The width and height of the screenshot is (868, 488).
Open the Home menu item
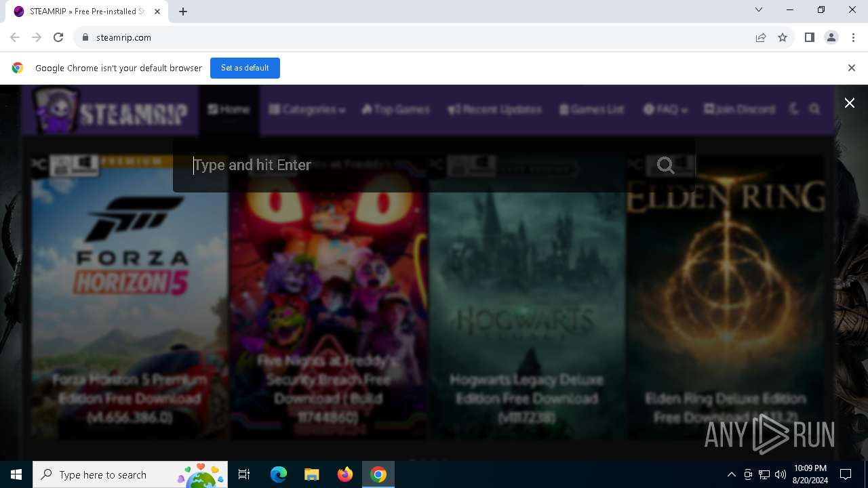click(x=229, y=109)
